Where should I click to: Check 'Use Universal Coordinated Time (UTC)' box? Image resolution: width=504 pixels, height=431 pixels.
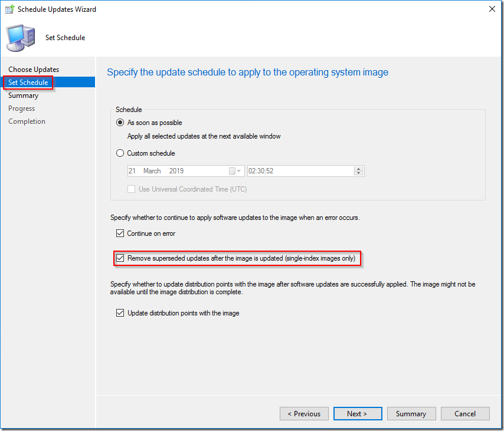click(x=132, y=189)
